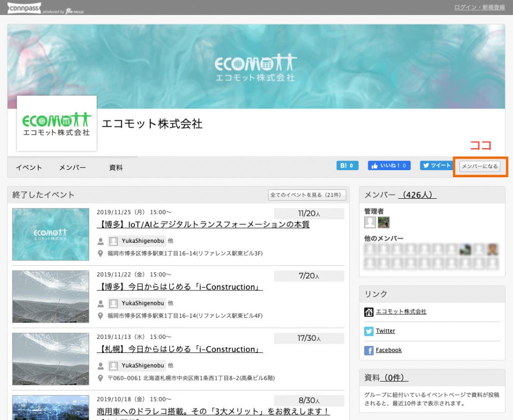Click the Hatena B! bookmark button

point(347,165)
